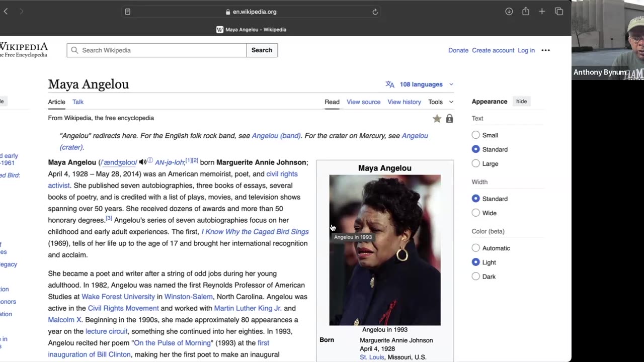Open the Wake Forest University link
Image resolution: width=644 pixels, height=362 pixels.
tap(118, 297)
